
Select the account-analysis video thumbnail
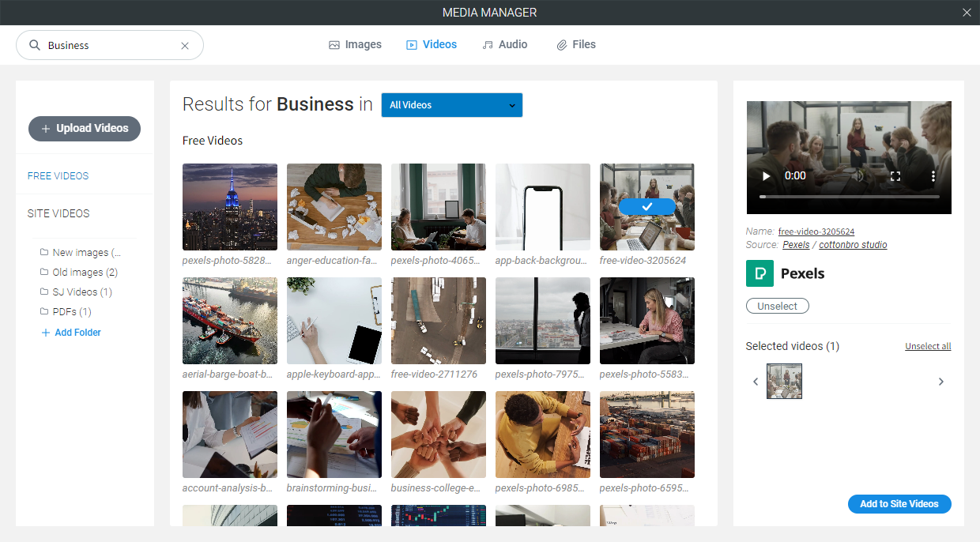pyautogui.click(x=230, y=435)
